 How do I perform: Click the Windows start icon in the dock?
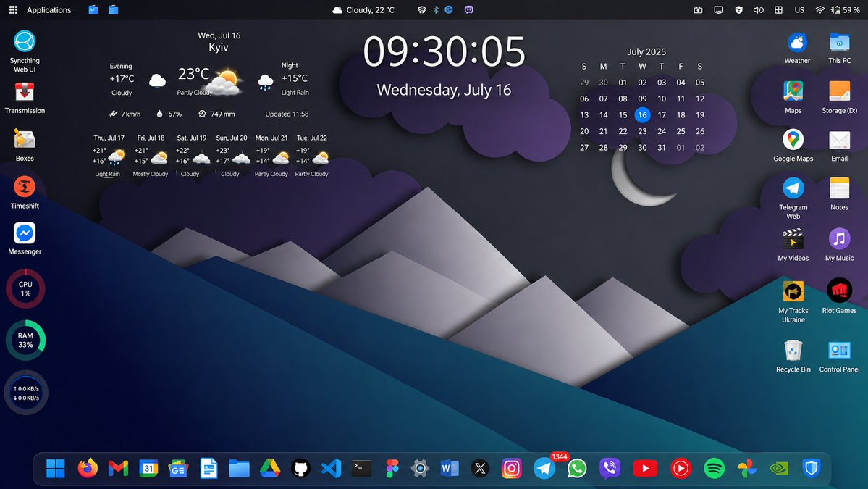[55, 469]
